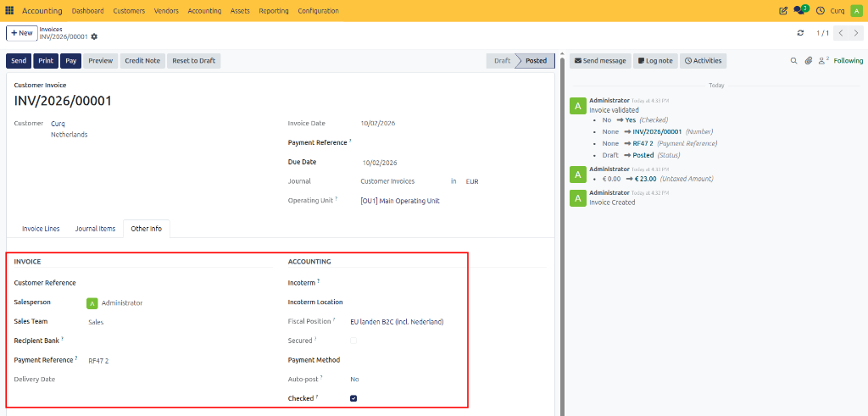Show followers via the person icon
This screenshot has height=416, width=868.
823,60
